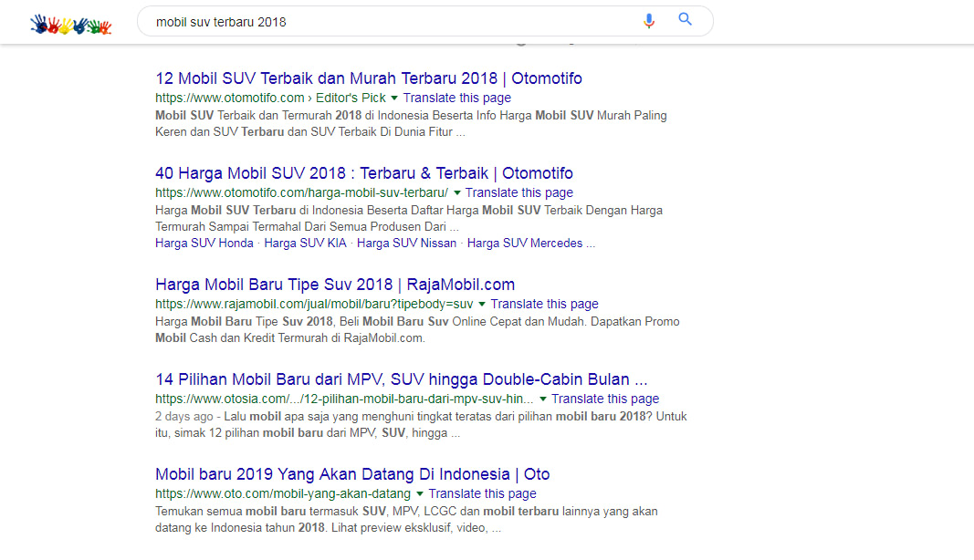Viewport: 974px width, 560px height.
Task: Expand dropdown arrow after rajamobil.com URL
Action: click(x=481, y=305)
